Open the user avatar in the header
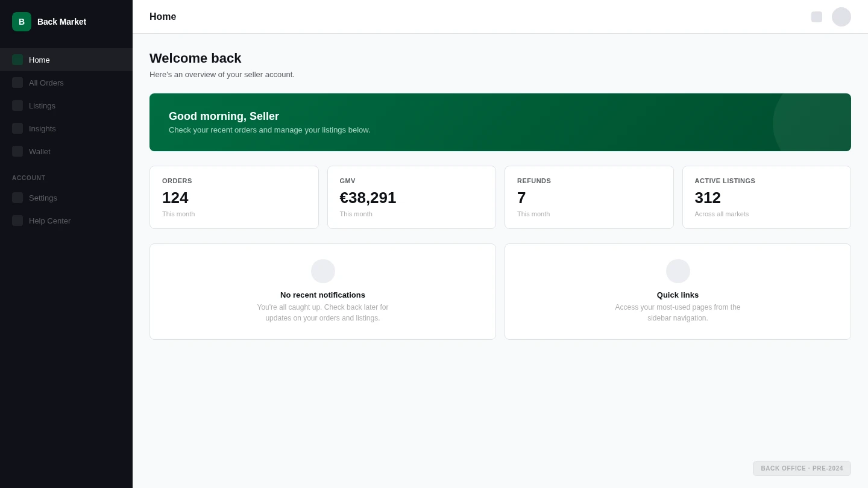This screenshot has height=488, width=868. click(841, 17)
